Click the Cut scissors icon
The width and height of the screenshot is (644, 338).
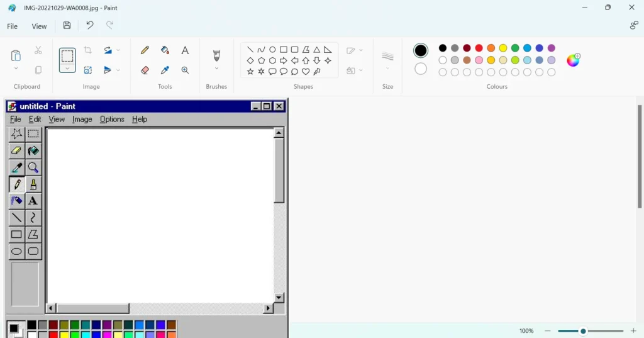coord(38,50)
